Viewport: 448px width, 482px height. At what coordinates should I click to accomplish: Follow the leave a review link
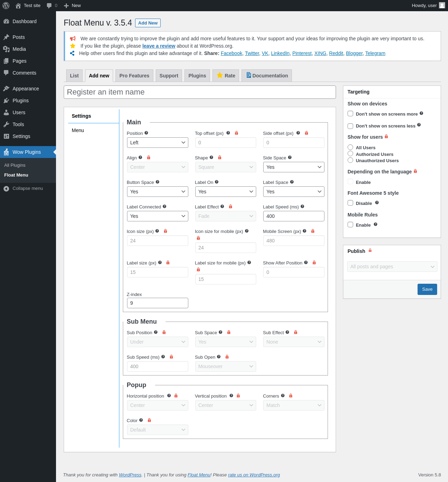pyautogui.click(x=159, y=46)
